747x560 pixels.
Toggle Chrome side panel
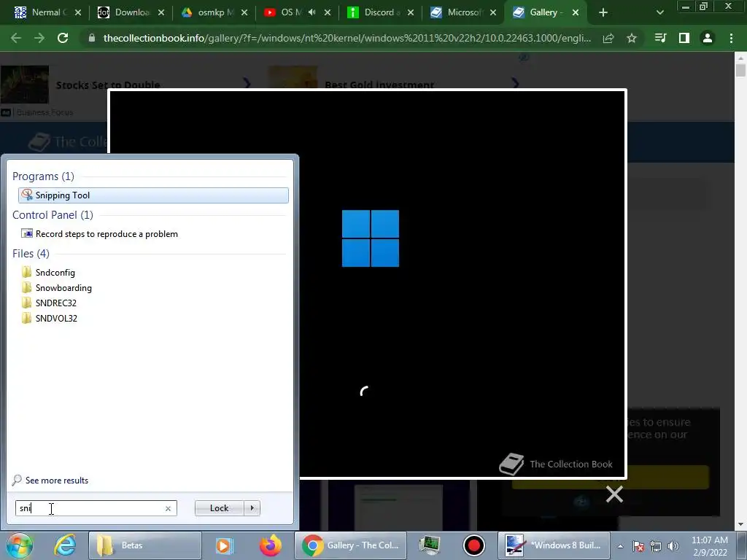pos(684,38)
